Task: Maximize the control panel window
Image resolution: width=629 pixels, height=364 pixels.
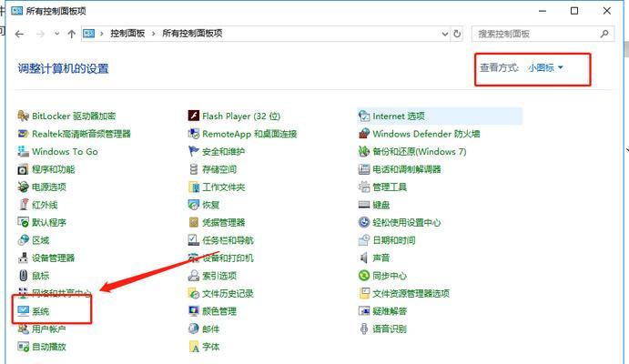Action: coord(574,11)
